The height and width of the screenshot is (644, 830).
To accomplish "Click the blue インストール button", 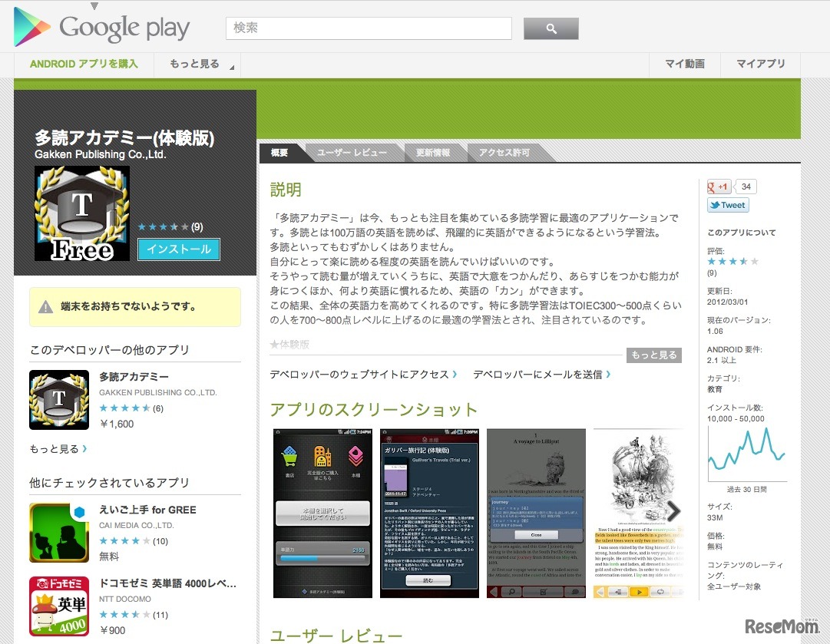I will [x=179, y=249].
